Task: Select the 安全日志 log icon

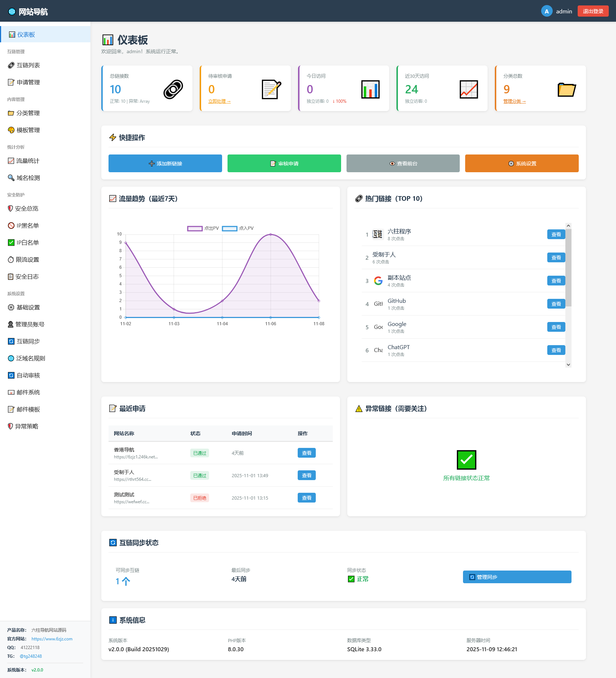Action: point(11,276)
